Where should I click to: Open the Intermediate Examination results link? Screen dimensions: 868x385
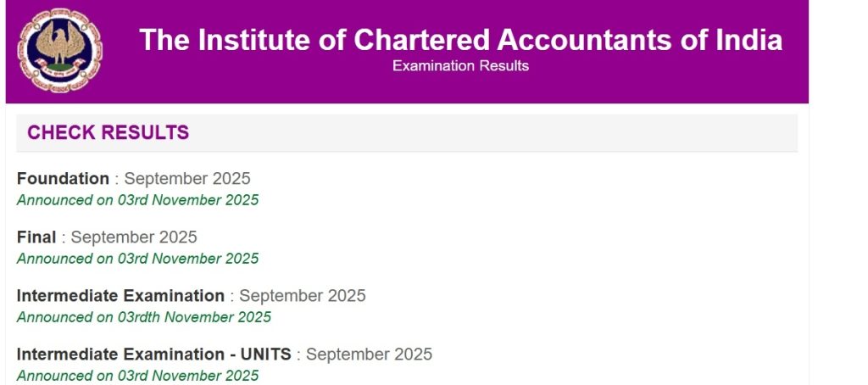coord(120,296)
